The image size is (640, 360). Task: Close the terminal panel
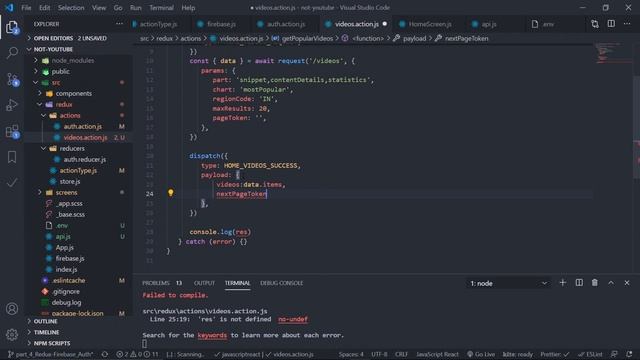point(627,282)
